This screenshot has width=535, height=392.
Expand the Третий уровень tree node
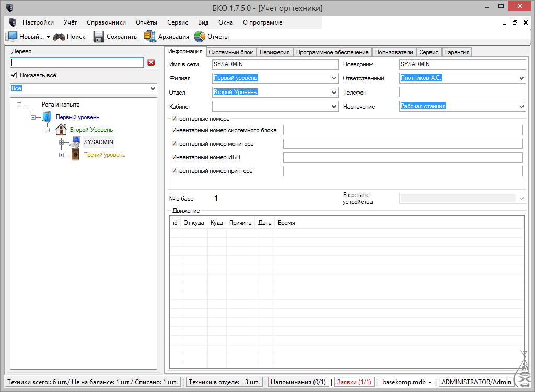click(62, 155)
